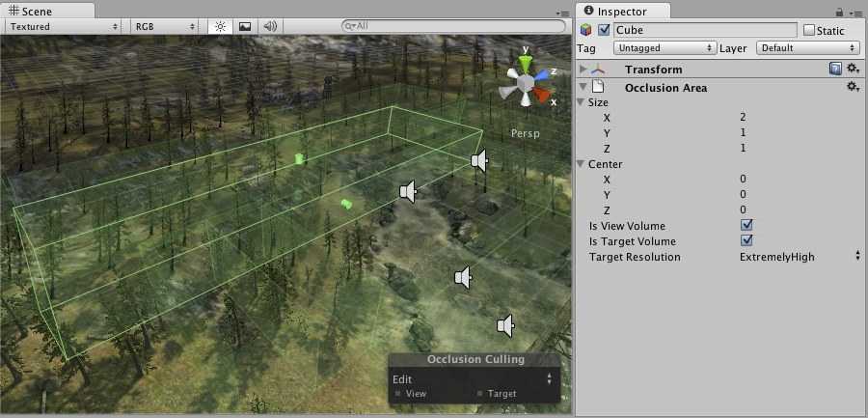
Task: Select the audio source icon at box edge
Action: pyautogui.click(x=408, y=192)
